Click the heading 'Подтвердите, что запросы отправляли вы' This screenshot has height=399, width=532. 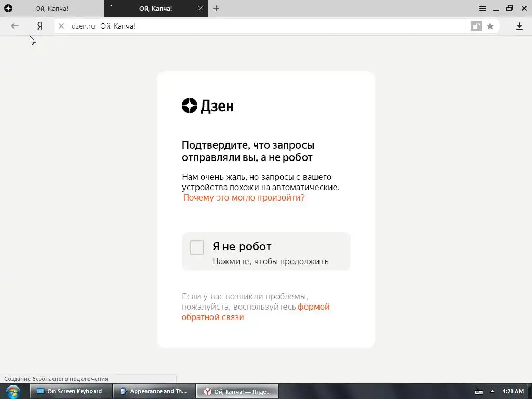click(248, 151)
